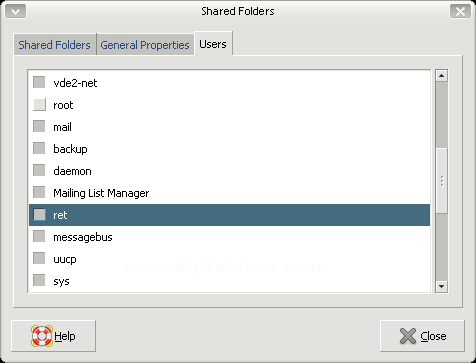The image size is (476, 363).
Task: Check the mail user checkbox
Action: (39, 126)
